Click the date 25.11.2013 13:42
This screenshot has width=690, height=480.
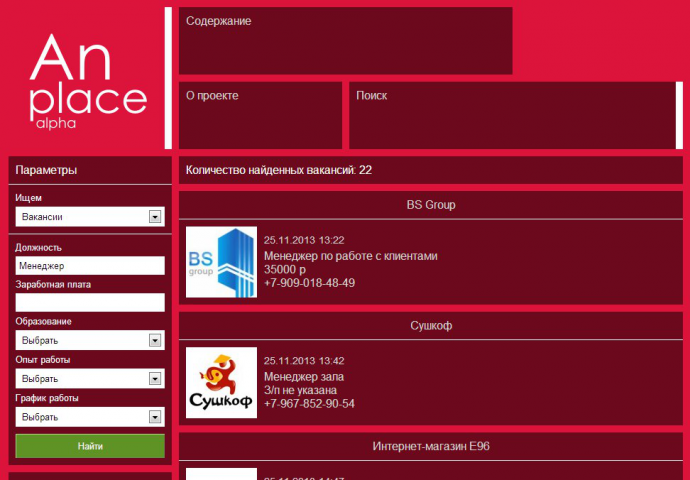point(304,361)
